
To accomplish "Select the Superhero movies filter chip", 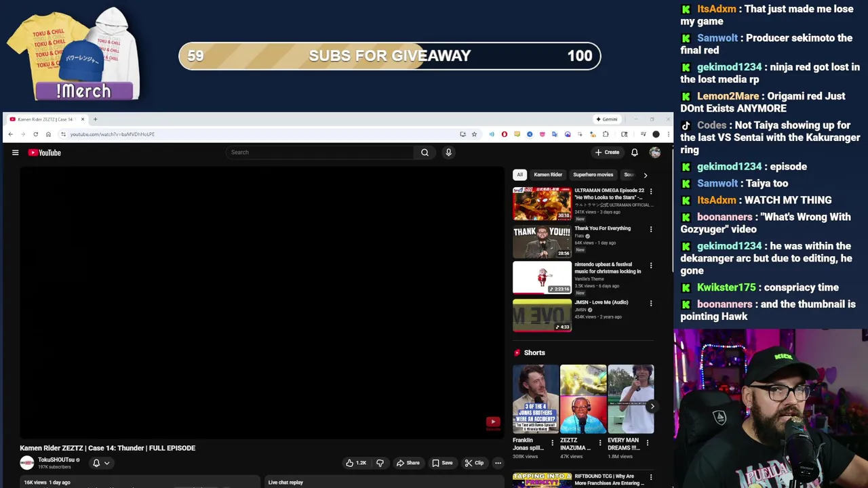I will [x=593, y=175].
